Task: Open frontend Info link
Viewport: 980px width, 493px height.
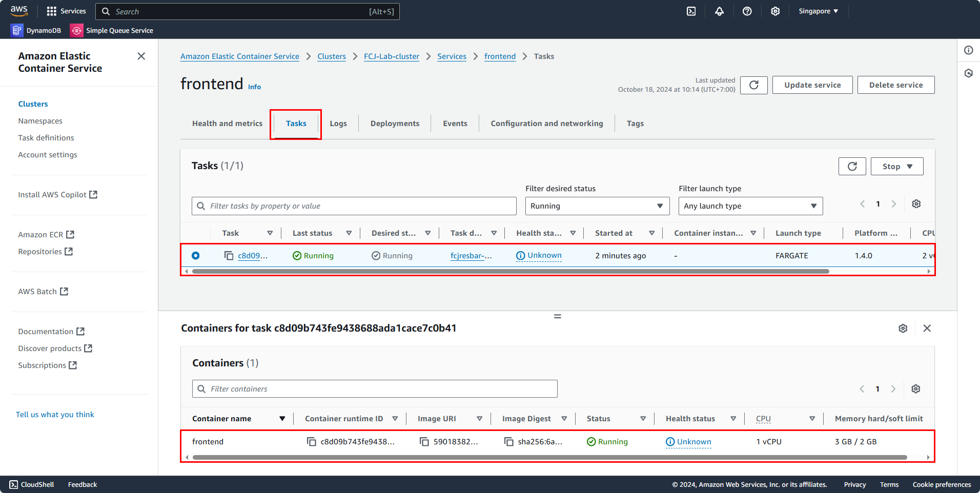Action: point(254,87)
